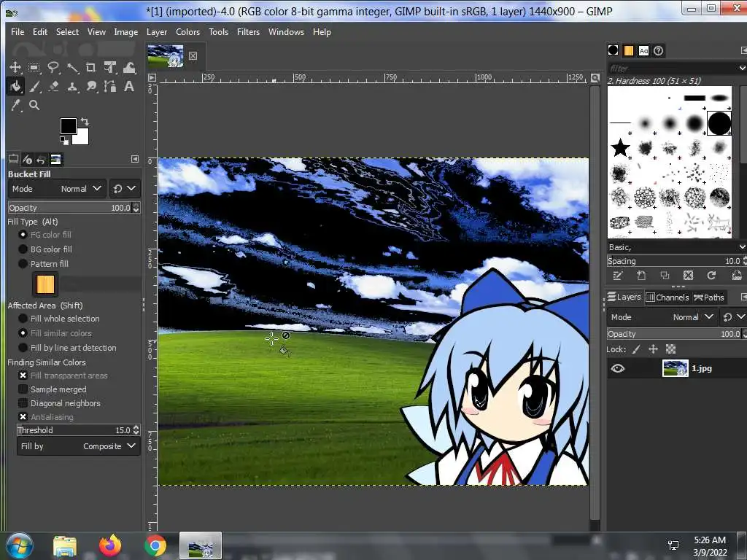The width and height of the screenshot is (747, 560).
Task: Click the brush filter input field
Action: (x=672, y=68)
